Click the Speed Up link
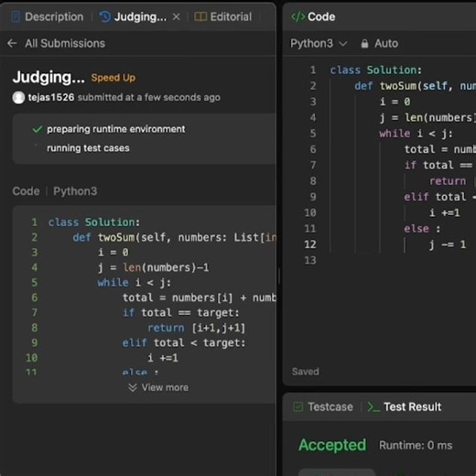 (114, 78)
